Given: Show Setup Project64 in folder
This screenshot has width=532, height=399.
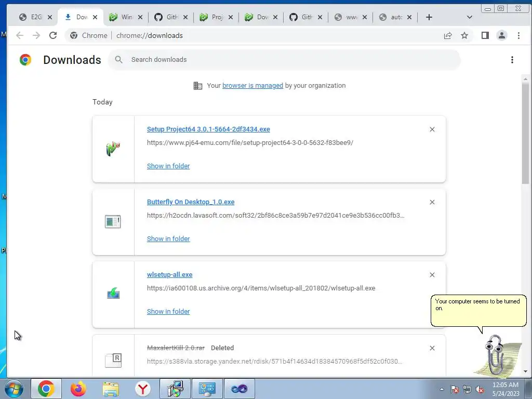Looking at the screenshot, I should point(168,166).
